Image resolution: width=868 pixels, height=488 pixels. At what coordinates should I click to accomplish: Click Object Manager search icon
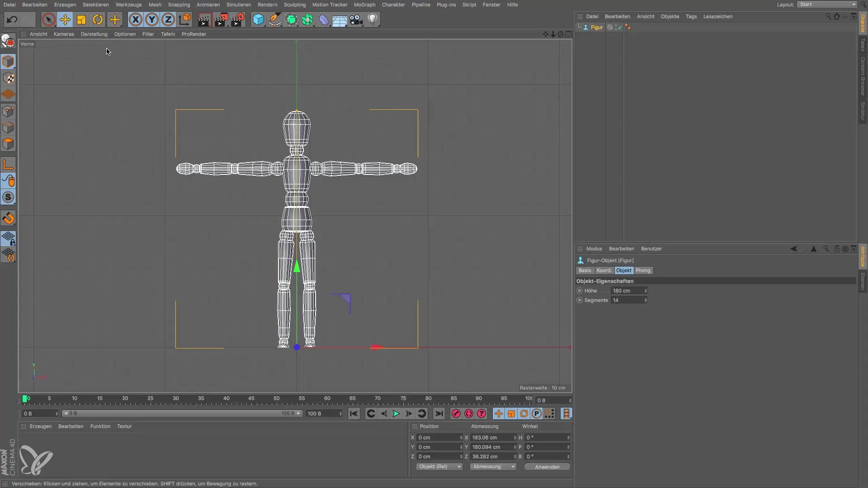[x=828, y=16]
